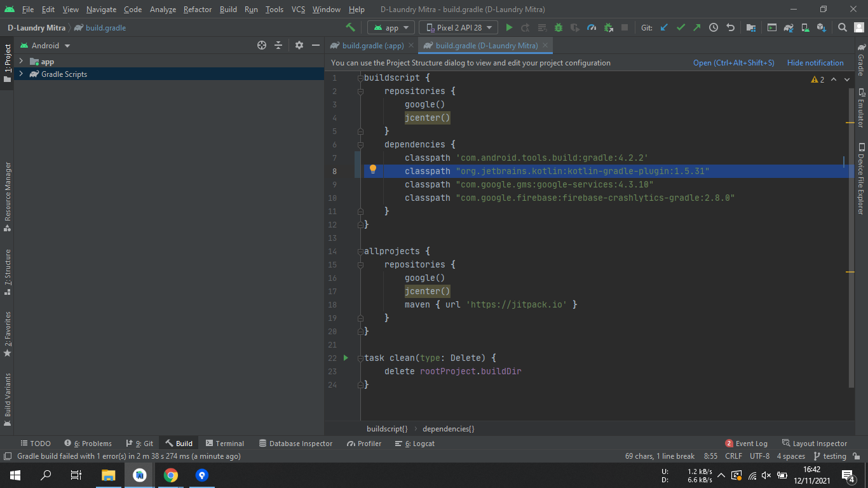Screen dimensions: 868x488
Task: Show Git history clock icon
Action: (714, 27)
